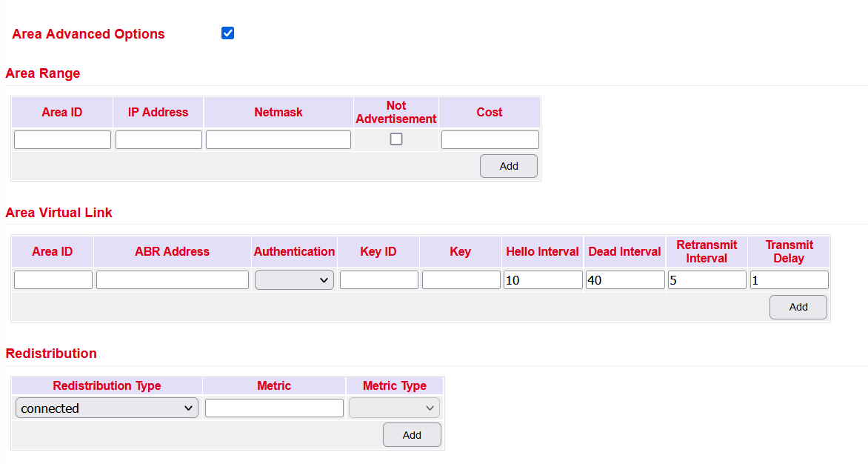The image size is (868, 464).
Task: Focus the Redistribution Metric input field
Action: pos(275,408)
